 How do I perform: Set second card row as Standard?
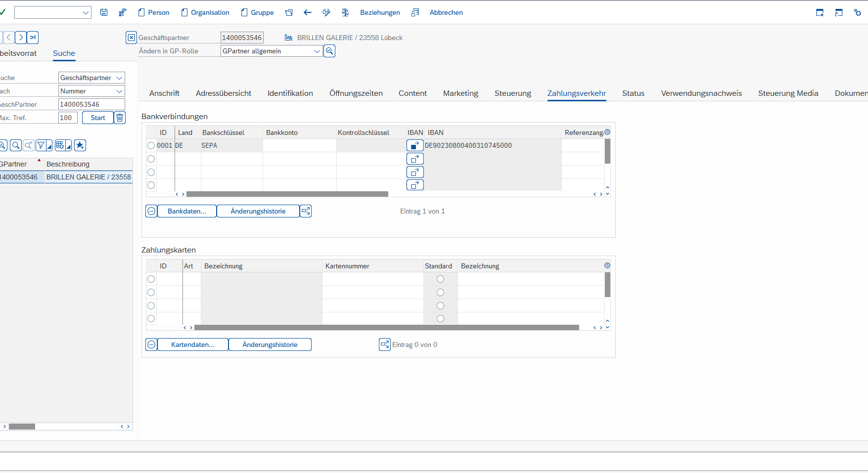(x=440, y=293)
